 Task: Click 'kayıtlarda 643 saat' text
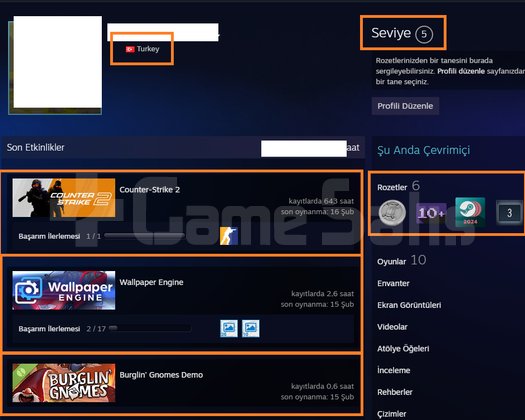[x=321, y=201]
